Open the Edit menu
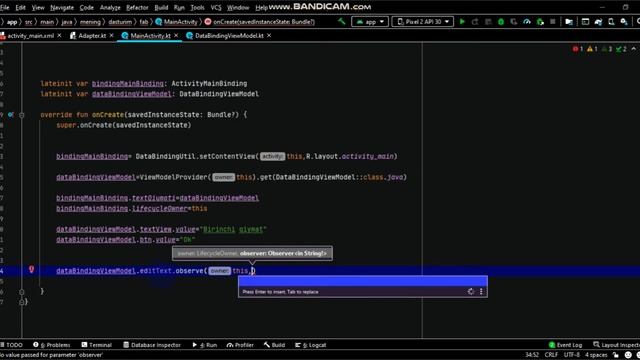Screen dimensions: 640x360 pos(20,7)
